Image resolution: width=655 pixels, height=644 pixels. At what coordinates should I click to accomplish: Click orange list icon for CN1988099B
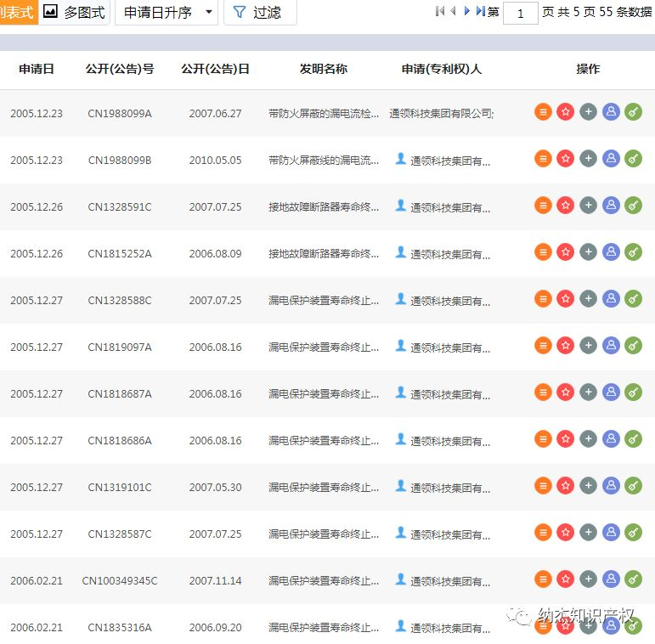coord(543,159)
